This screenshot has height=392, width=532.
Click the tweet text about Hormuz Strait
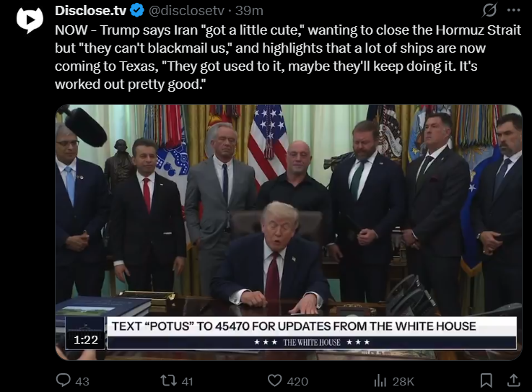point(288,57)
